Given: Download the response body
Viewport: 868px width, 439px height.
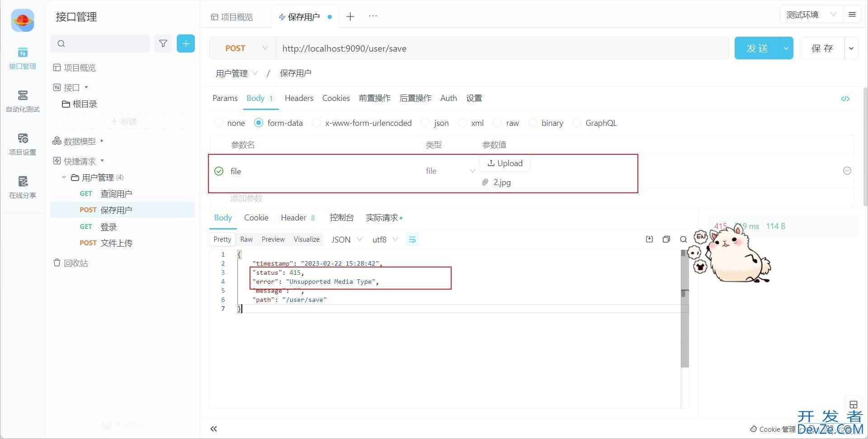Looking at the screenshot, I should point(649,239).
